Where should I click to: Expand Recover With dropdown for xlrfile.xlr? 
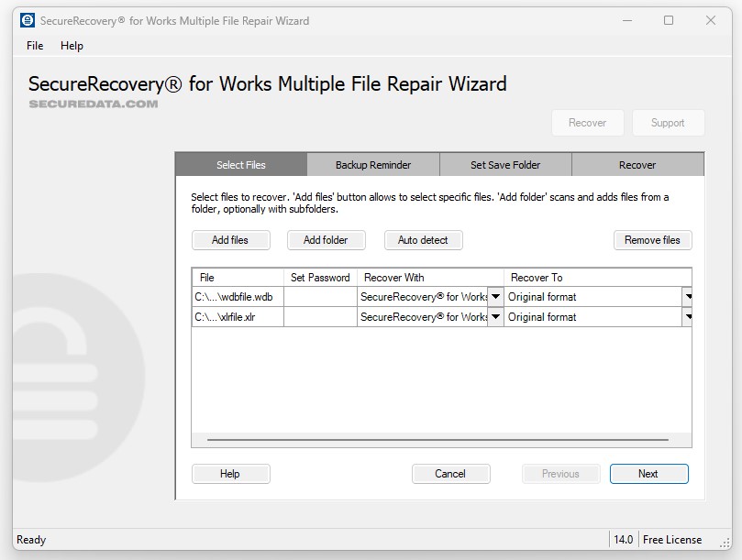pos(495,317)
